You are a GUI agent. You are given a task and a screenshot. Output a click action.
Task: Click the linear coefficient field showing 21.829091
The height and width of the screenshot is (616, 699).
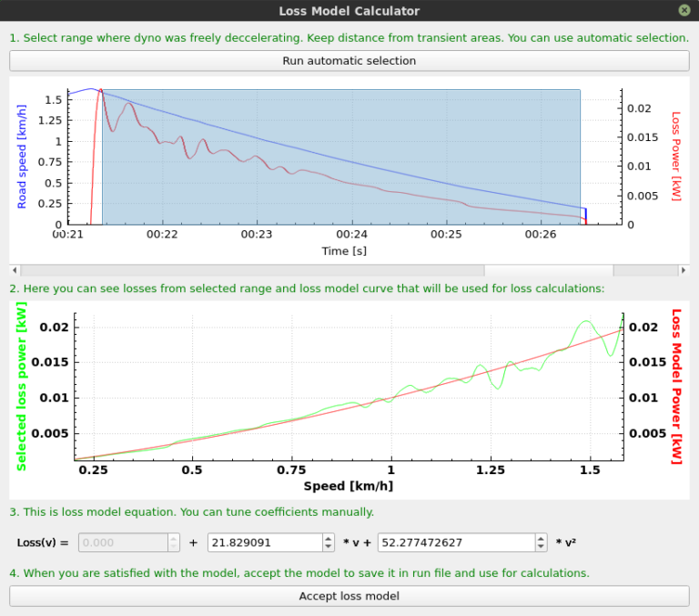[x=264, y=542]
